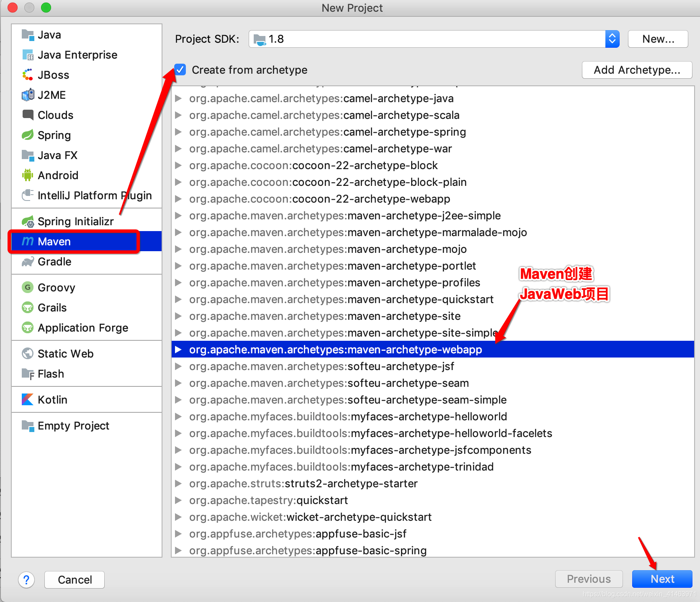Select maven-archetype-site row

[433, 316]
